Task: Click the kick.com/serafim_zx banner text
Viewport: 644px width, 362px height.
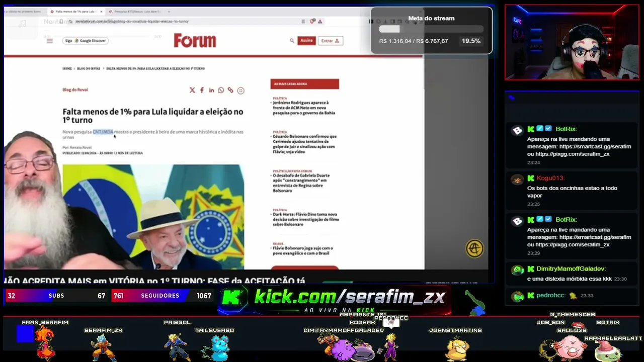Action: click(350, 297)
